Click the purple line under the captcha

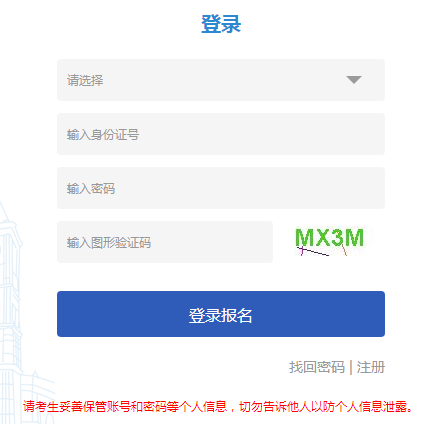tap(312, 251)
